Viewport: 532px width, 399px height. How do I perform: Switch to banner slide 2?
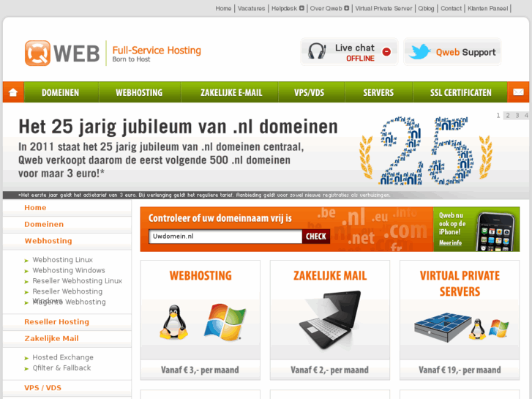pos(508,116)
